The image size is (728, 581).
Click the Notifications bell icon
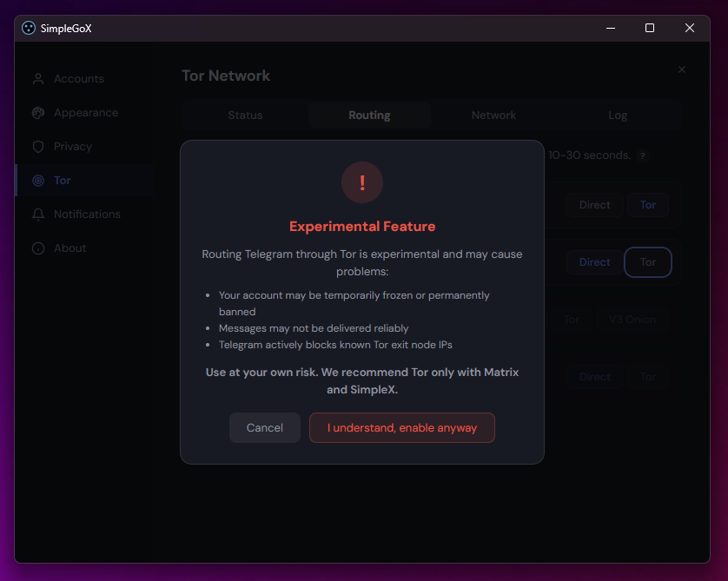point(38,215)
